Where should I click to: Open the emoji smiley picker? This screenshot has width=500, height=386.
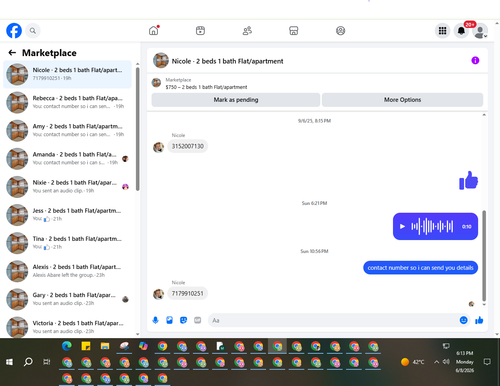(463, 320)
